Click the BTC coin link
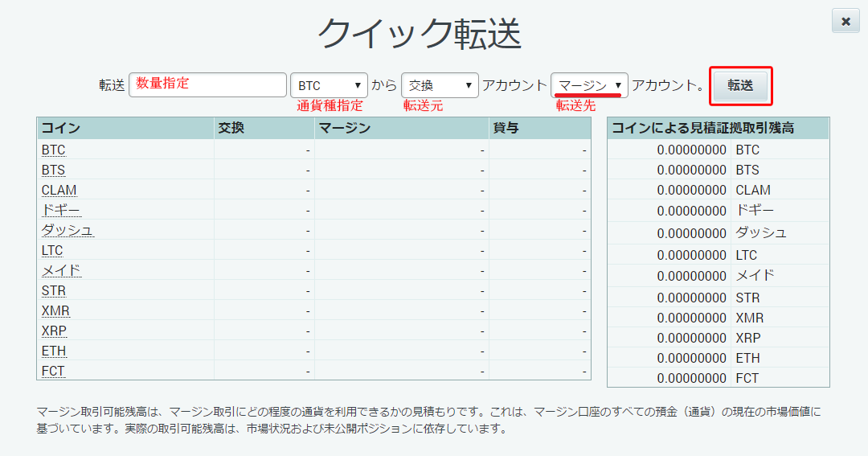This screenshot has height=456, width=868. pos(53,150)
